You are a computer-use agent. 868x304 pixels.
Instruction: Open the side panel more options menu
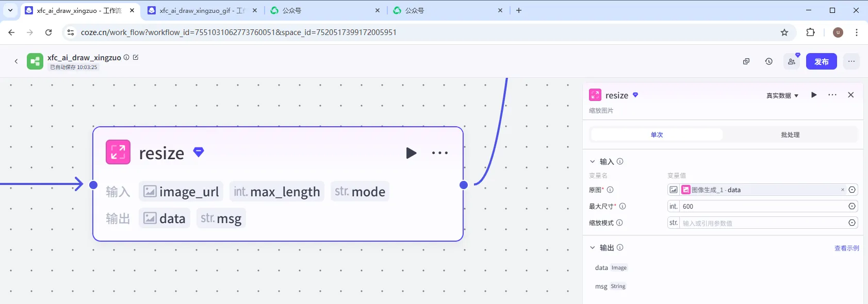pos(832,95)
